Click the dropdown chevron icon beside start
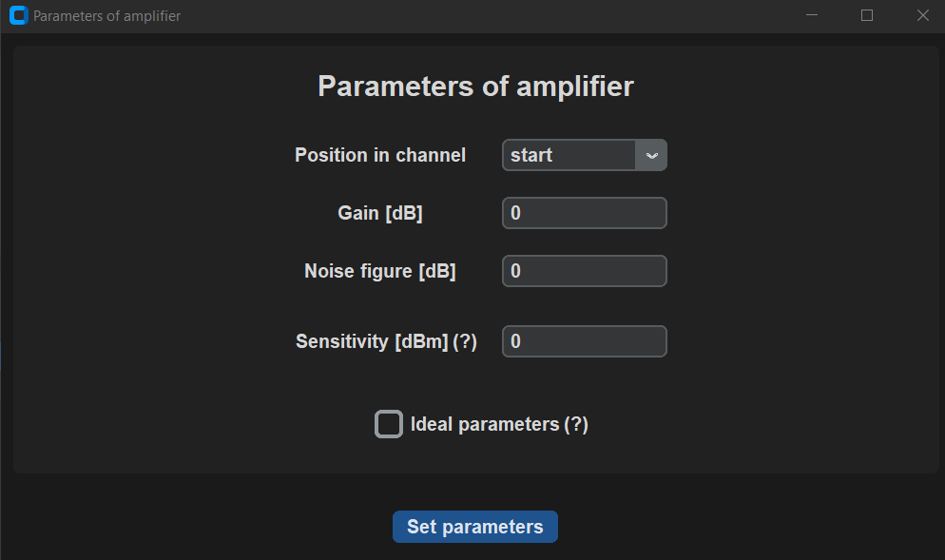 click(652, 155)
